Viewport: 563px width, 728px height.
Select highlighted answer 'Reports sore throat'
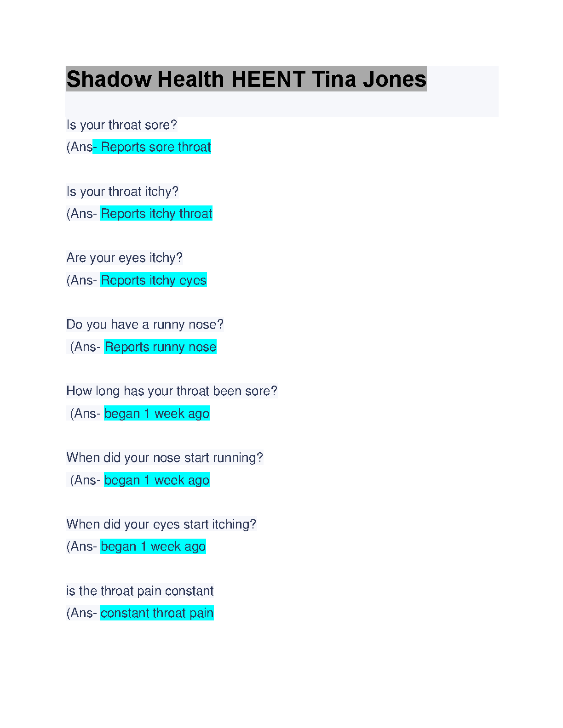click(156, 147)
